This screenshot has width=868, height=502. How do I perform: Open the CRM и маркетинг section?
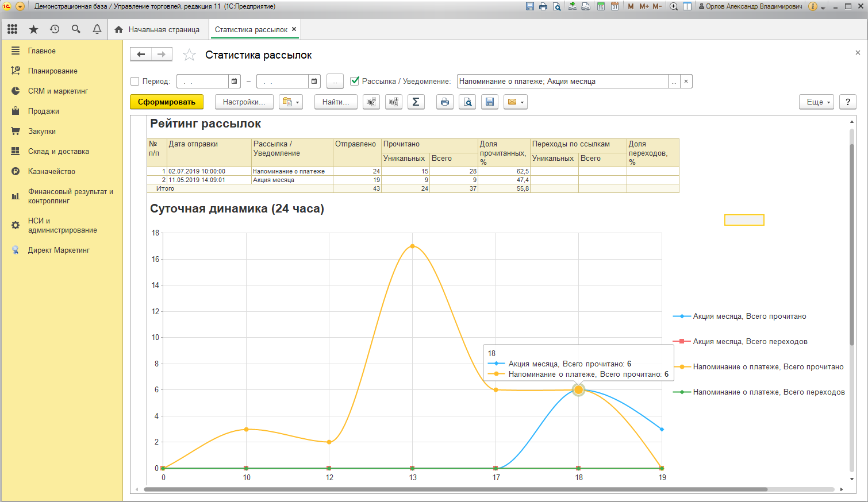click(x=62, y=91)
